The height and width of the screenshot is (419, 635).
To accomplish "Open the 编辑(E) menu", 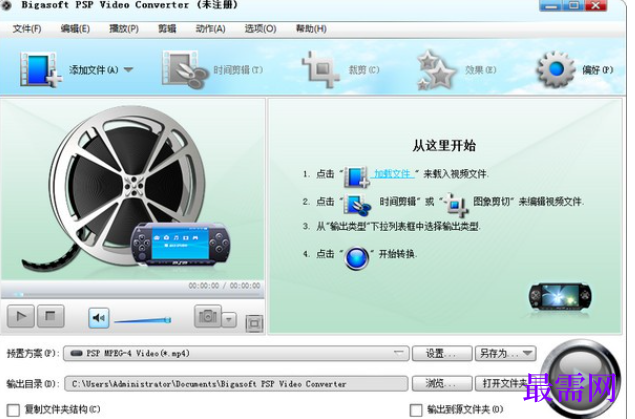I will (75, 29).
